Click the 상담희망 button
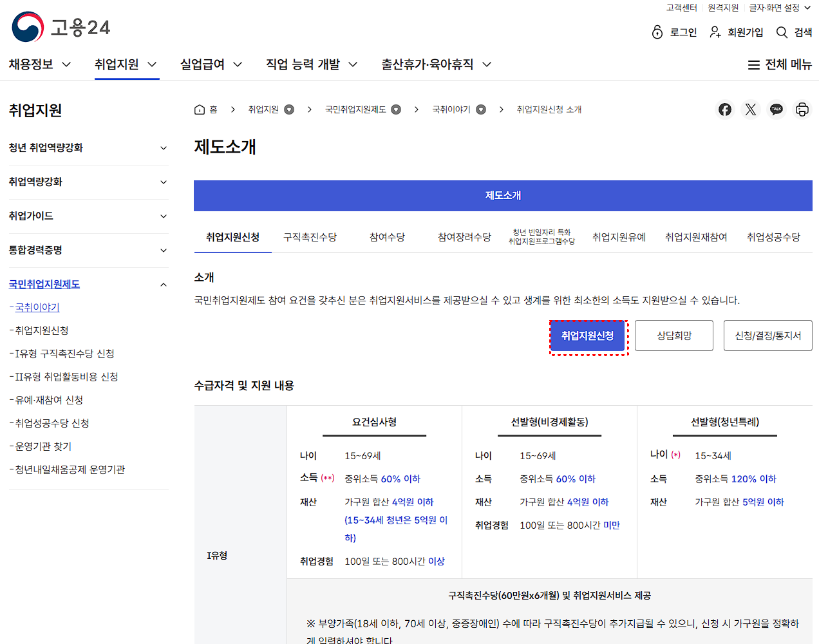Image resolution: width=819 pixels, height=644 pixels. click(674, 336)
